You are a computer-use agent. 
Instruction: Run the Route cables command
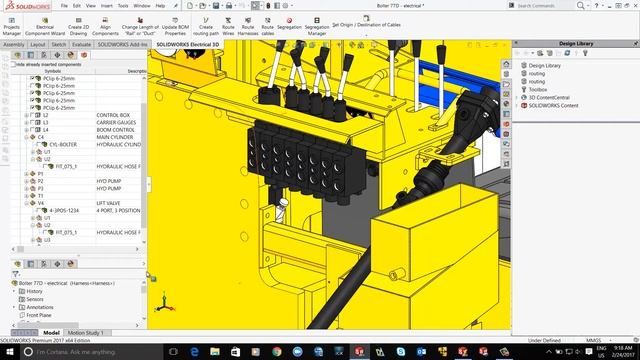coord(268,27)
